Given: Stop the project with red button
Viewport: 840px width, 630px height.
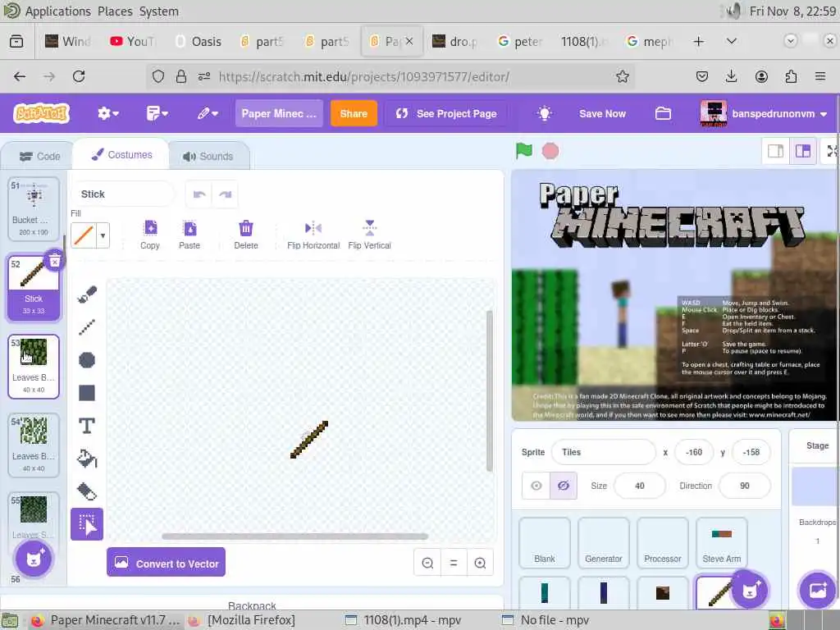Looking at the screenshot, I should click(550, 151).
